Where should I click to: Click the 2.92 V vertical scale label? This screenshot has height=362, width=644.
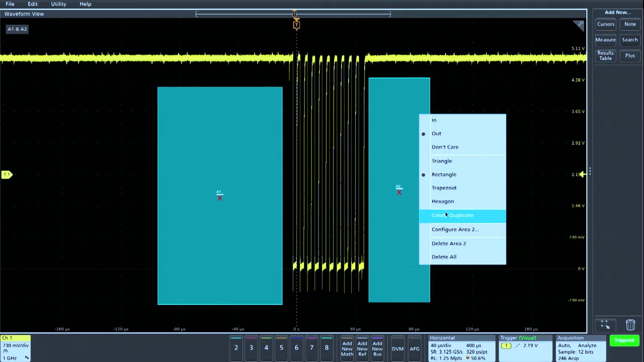578,143
